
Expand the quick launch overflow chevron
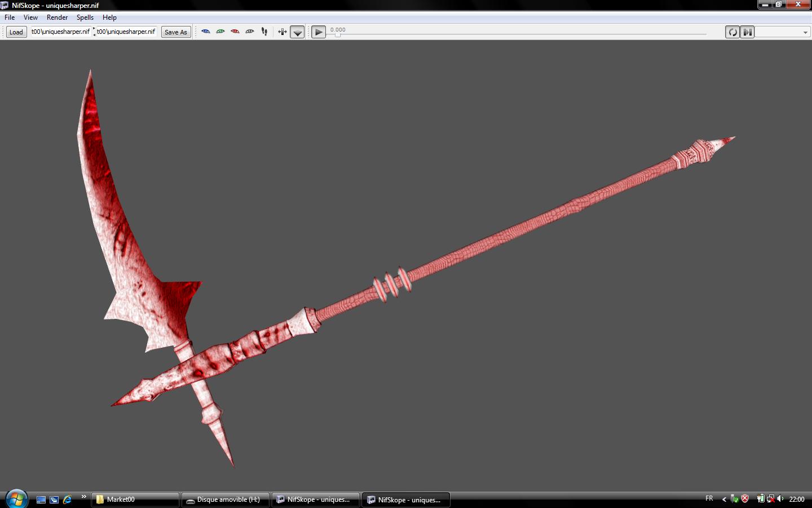[x=84, y=497]
